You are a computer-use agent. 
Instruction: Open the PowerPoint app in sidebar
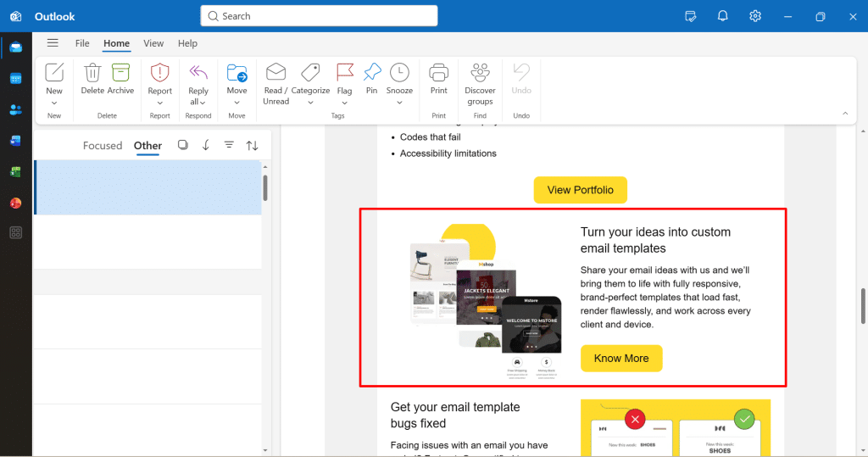click(x=15, y=203)
